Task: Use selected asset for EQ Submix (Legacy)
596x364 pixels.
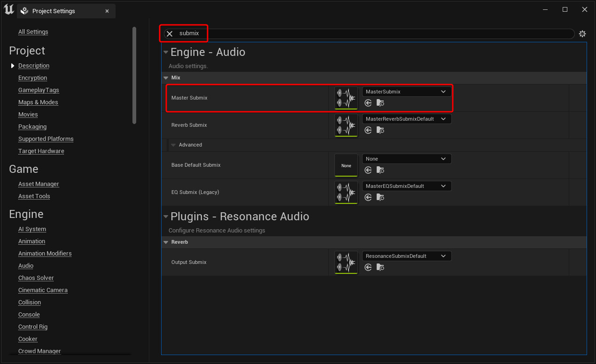Action: pyautogui.click(x=368, y=197)
